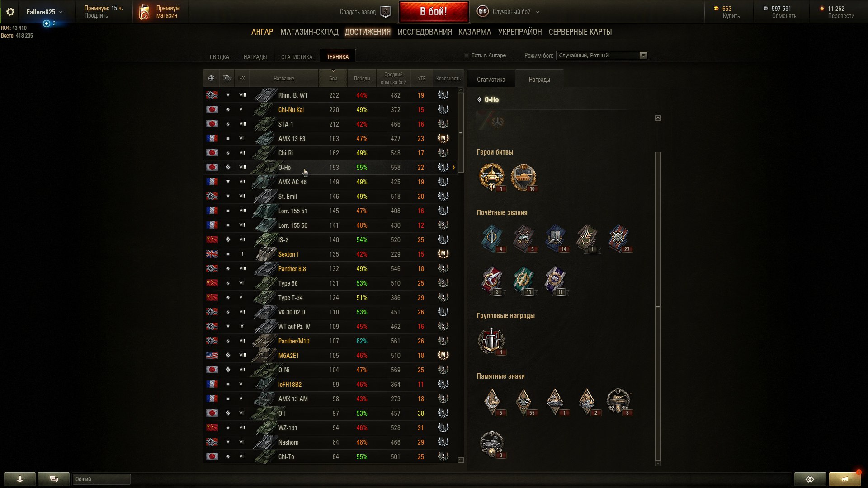Open notifications icon with red badge
Viewport: 868px width, 488px height.
pos(844,479)
